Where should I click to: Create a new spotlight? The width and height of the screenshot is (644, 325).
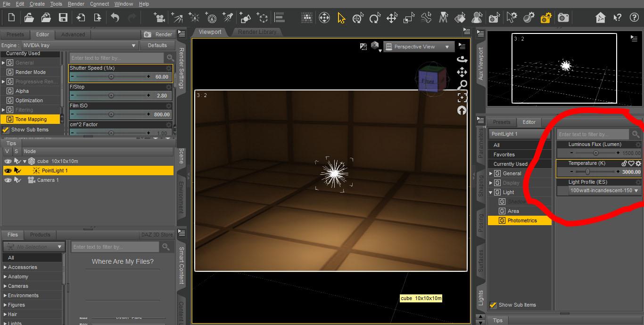click(229, 18)
